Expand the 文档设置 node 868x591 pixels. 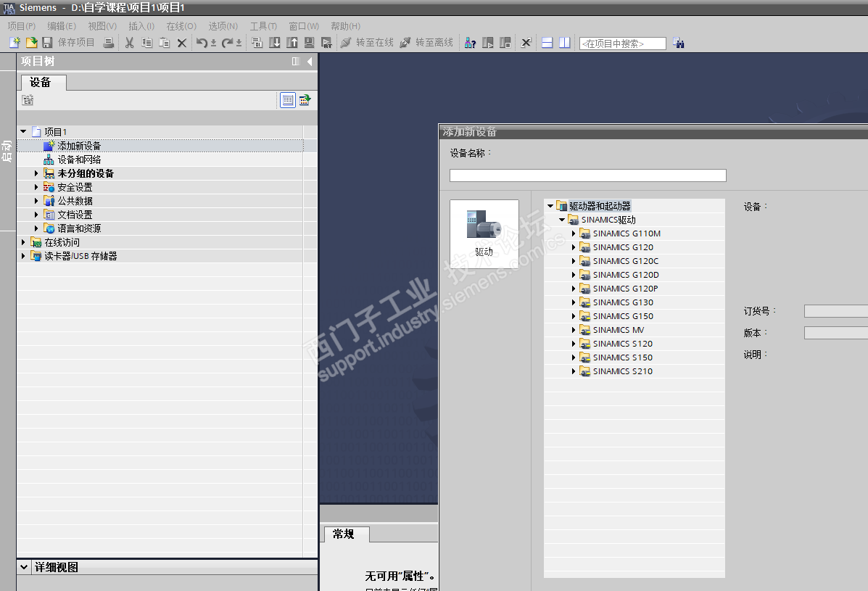pyautogui.click(x=36, y=215)
